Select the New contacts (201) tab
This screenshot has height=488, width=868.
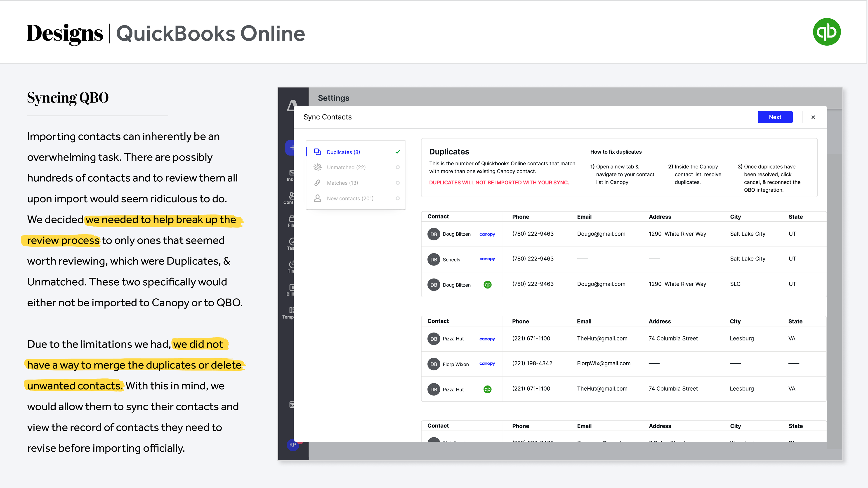point(356,198)
